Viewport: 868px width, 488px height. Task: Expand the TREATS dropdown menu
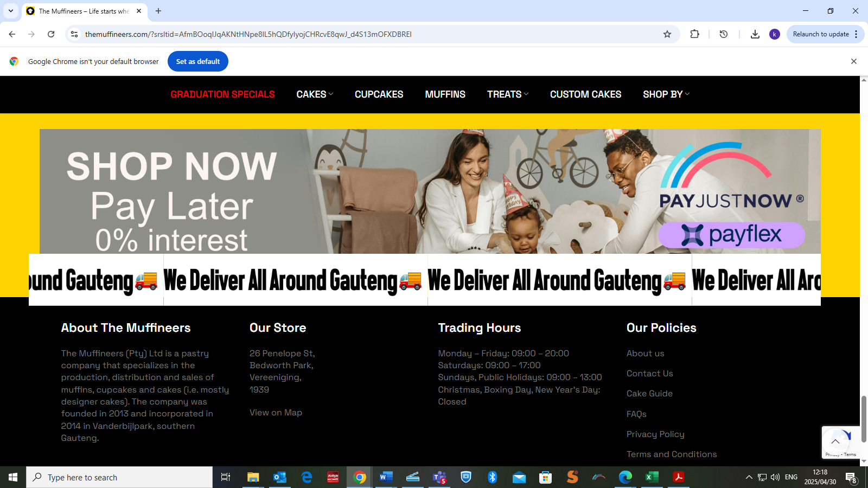[507, 94]
